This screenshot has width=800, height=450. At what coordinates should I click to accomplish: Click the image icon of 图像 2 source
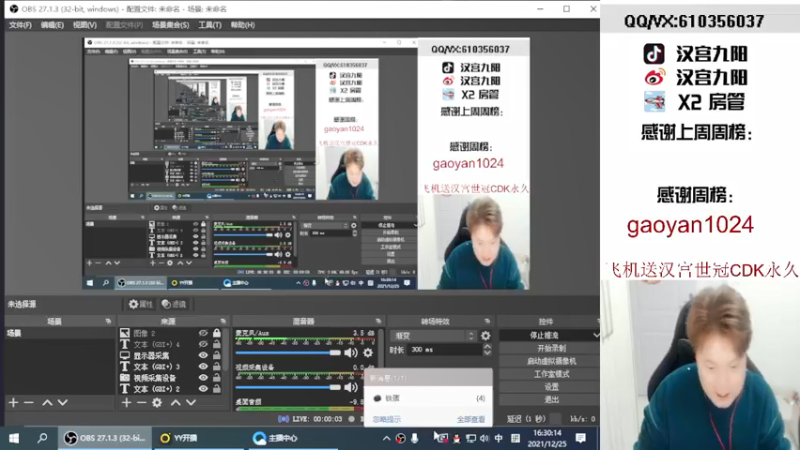pos(124,333)
